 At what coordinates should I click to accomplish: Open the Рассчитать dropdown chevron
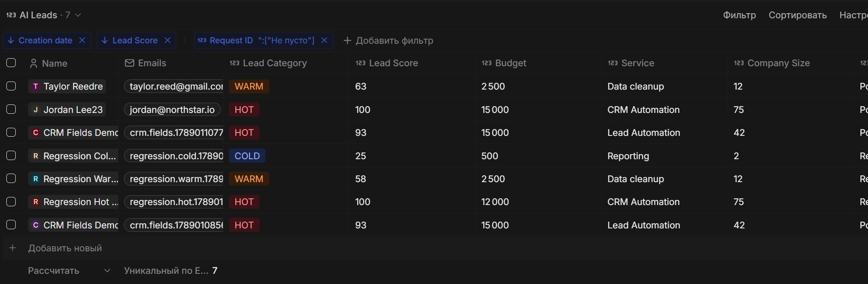coord(107,271)
